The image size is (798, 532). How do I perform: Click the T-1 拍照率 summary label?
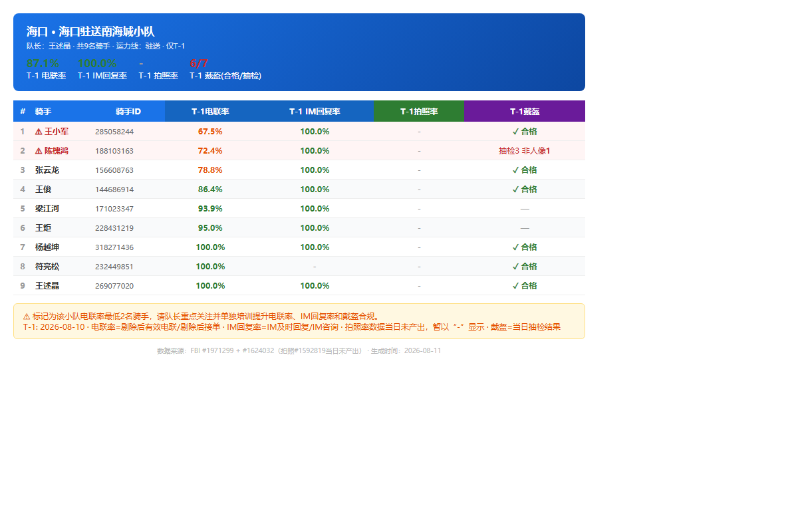(x=158, y=76)
